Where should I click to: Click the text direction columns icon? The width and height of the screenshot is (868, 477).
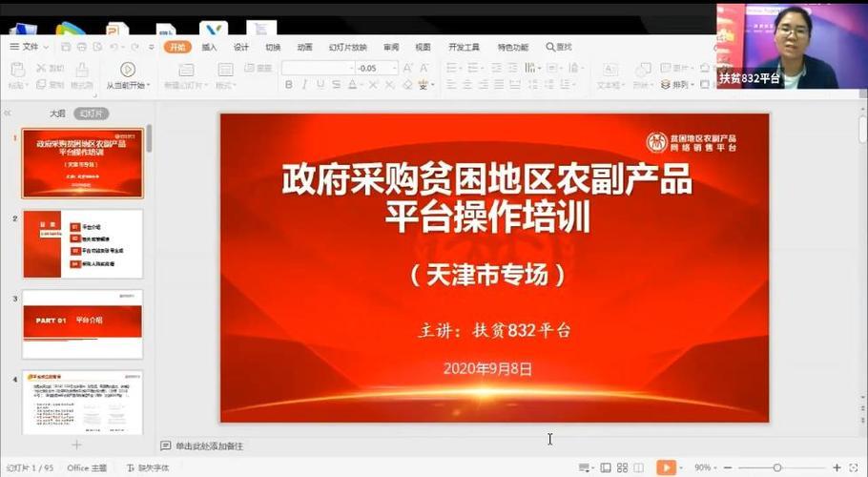coord(531,68)
